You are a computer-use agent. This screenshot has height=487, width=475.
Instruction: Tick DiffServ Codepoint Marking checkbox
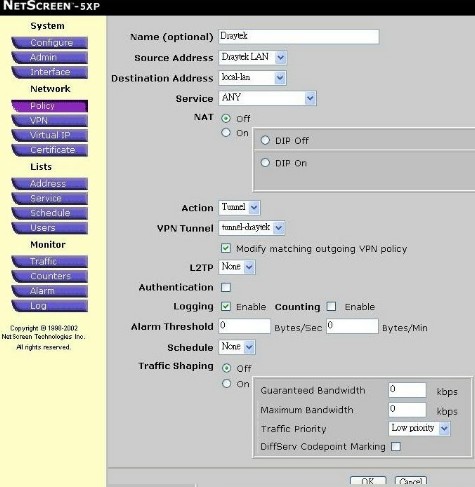(396, 446)
